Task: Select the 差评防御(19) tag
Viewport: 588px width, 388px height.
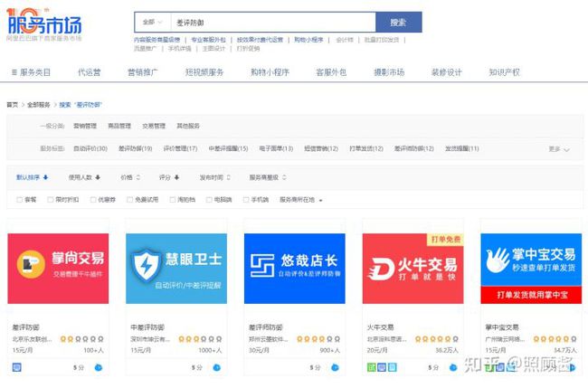Action: coord(136,149)
